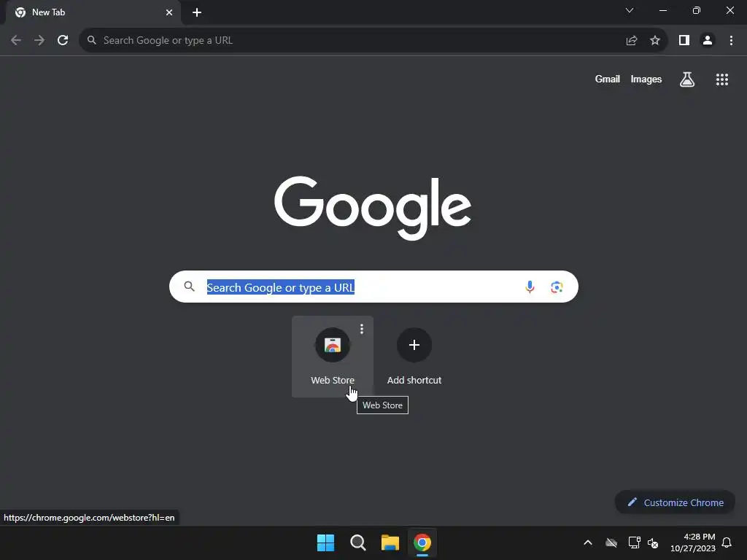Screen dimensions: 747x560
Task: Show hidden system tray icons
Action: [x=588, y=542]
